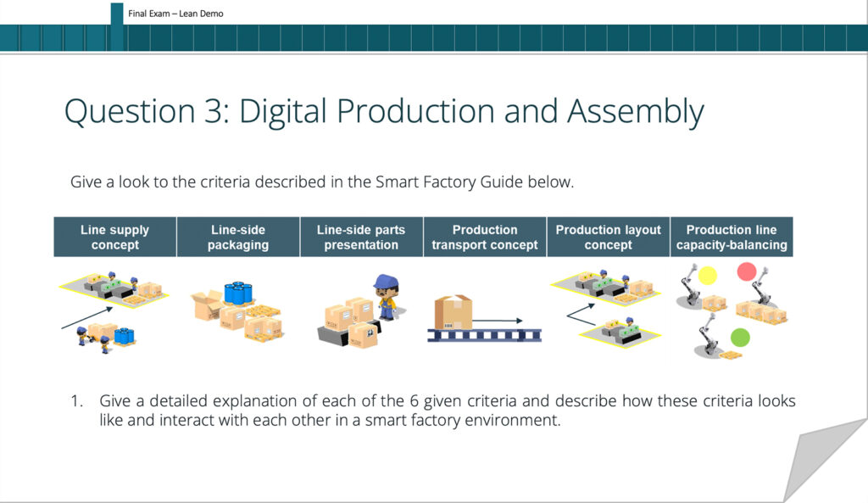Image resolution: width=868 pixels, height=503 pixels.
Task: Click the red status circle by robot
Action: pyautogui.click(x=746, y=271)
